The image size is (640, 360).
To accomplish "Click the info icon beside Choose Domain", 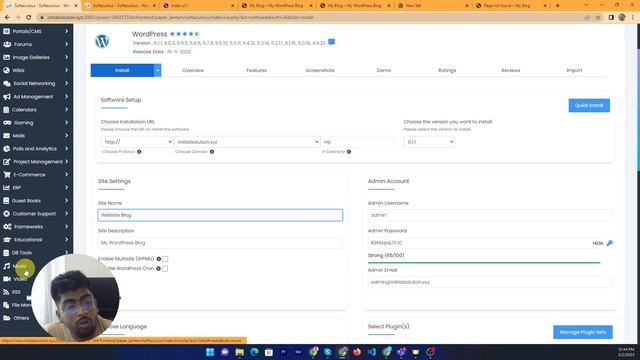I will tap(212, 152).
